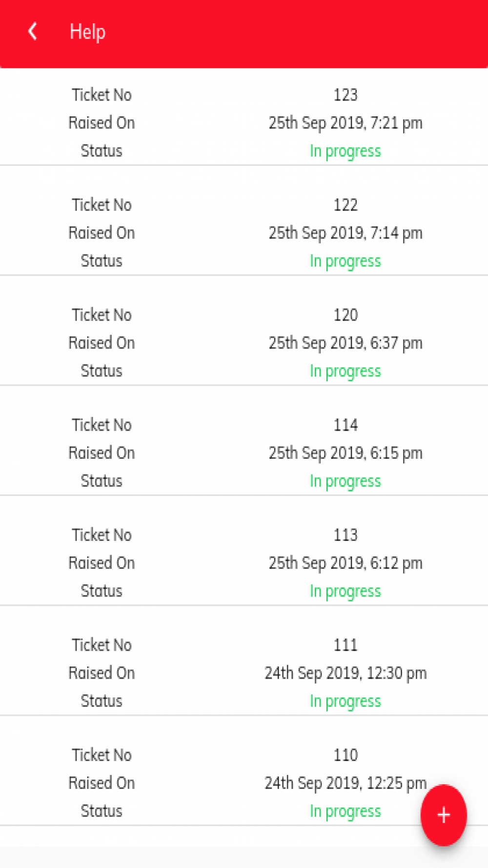View ticket number 114 details
Viewport: 488px width, 868px height.
[345, 425]
